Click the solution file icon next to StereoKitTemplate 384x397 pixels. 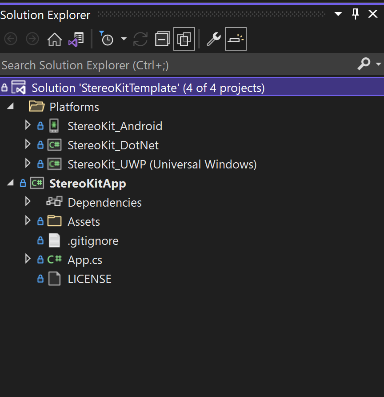(x=18, y=88)
